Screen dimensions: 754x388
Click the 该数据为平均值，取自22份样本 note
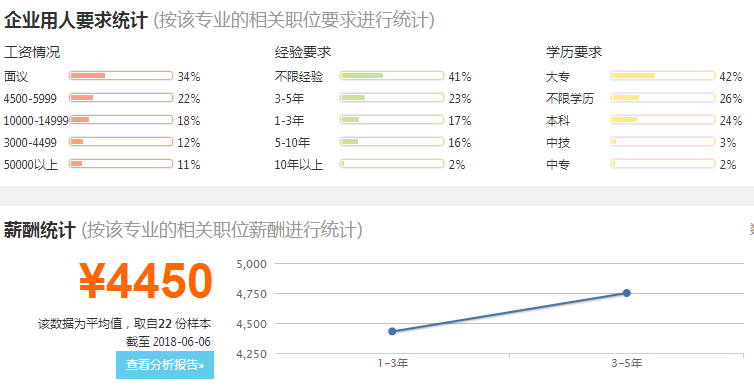point(125,324)
